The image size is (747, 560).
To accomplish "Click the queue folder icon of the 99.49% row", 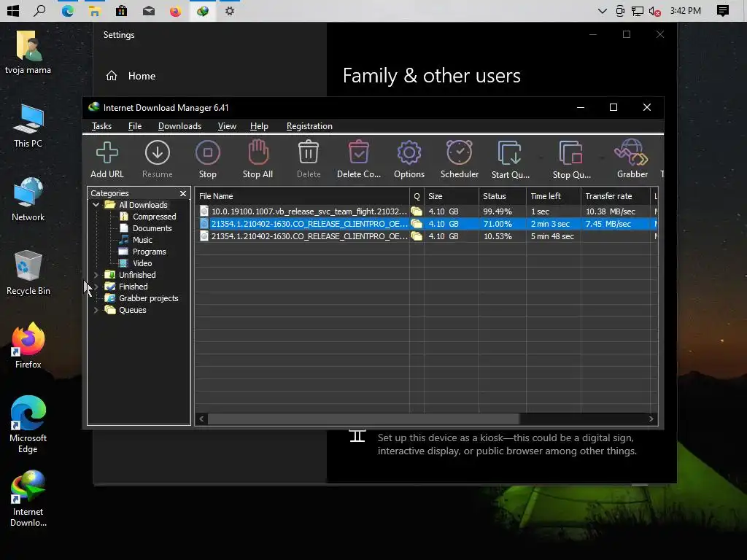I will pyautogui.click(x=417, y=211).
